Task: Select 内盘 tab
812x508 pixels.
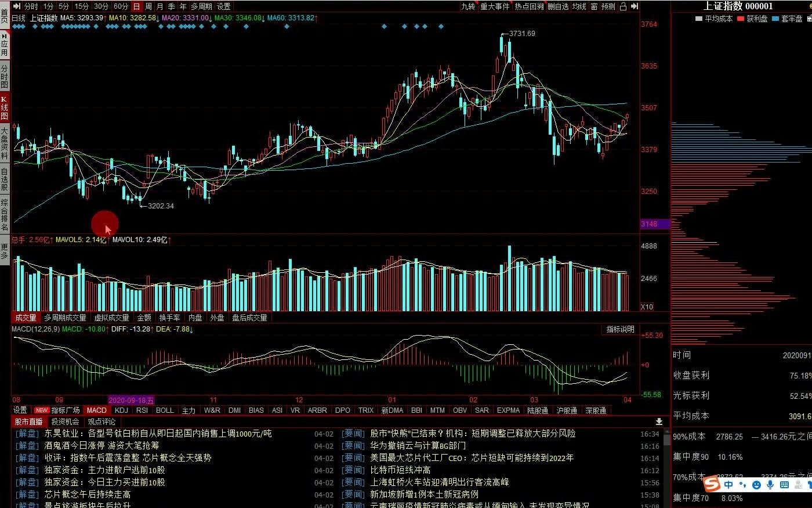Action: tap(195, 318)
